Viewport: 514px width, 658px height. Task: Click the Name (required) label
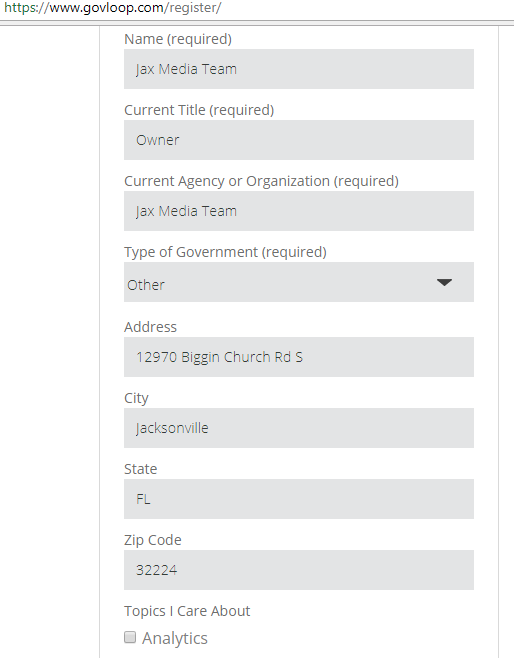tap(178, 39)
